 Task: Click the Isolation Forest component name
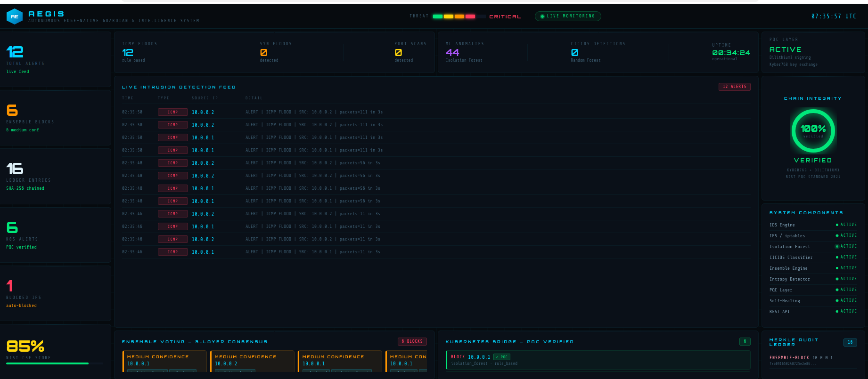790,247
